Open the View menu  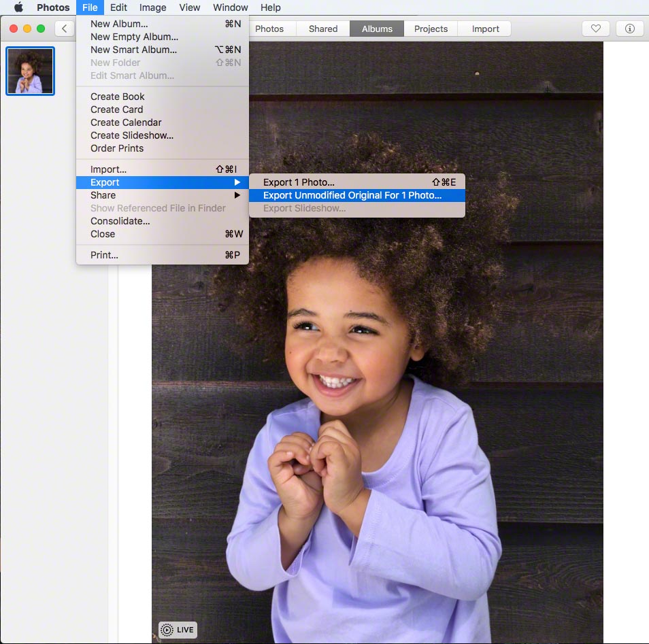point(190,7)
